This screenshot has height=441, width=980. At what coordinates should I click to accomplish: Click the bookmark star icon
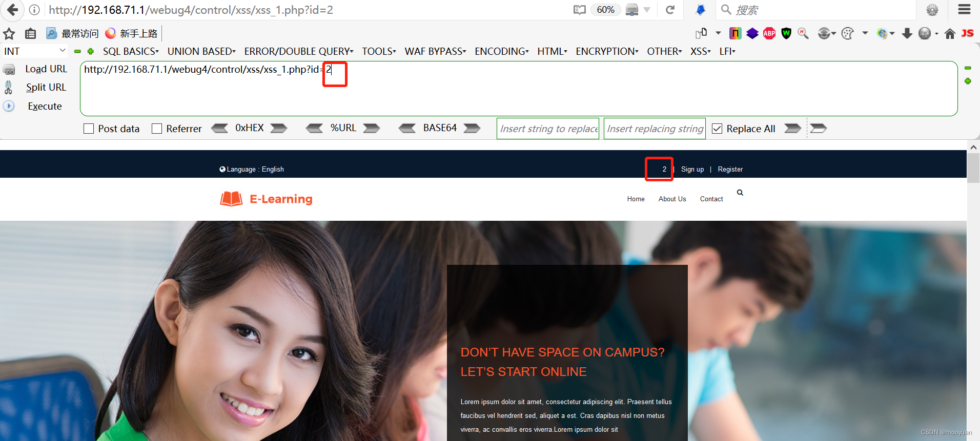pos(9,34)
